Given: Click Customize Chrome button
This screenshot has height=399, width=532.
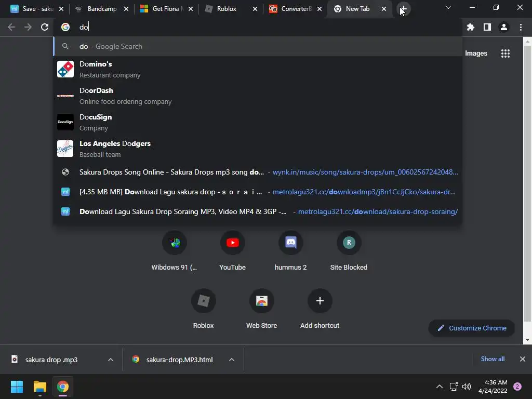Looking at the screenshot, I should click(x=472, y=328).
